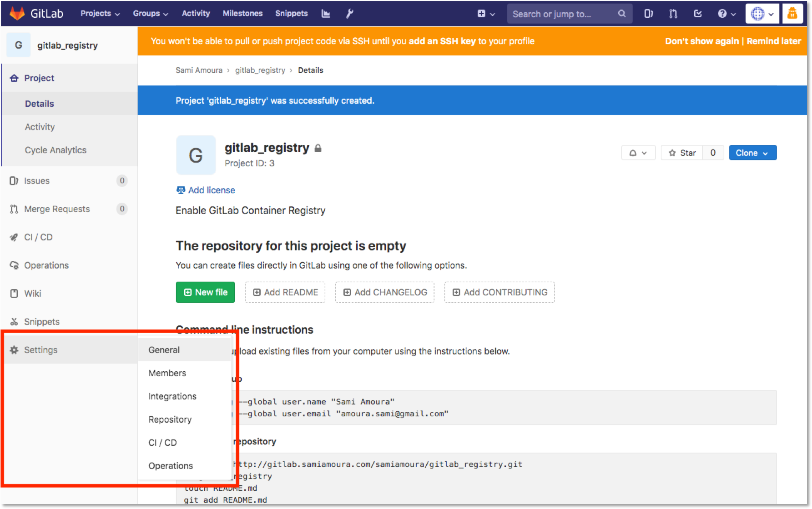The height and width of the screenshot is (509, 812).
Task: Select Members in the Settings submenu
Action: [167, 373]
